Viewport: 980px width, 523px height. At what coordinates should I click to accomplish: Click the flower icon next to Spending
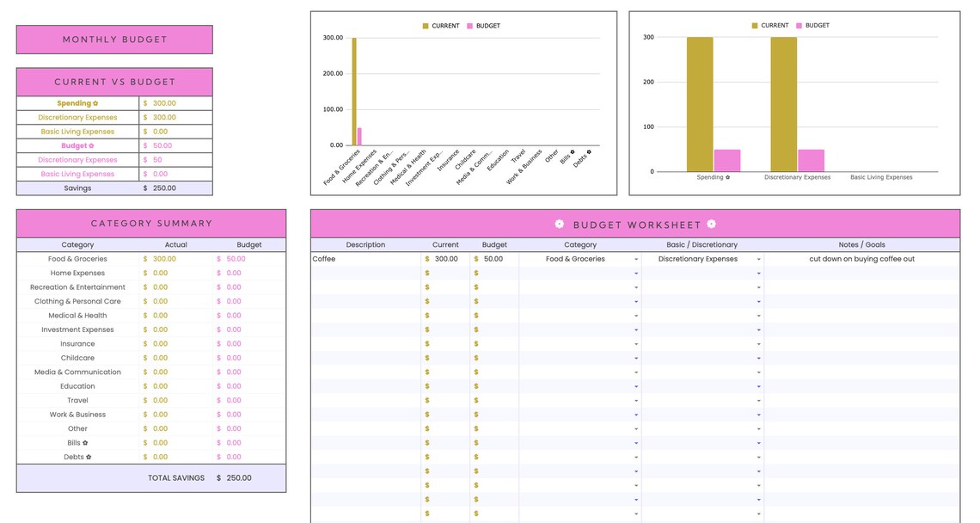pyautogui.click(x=96, y=102)
